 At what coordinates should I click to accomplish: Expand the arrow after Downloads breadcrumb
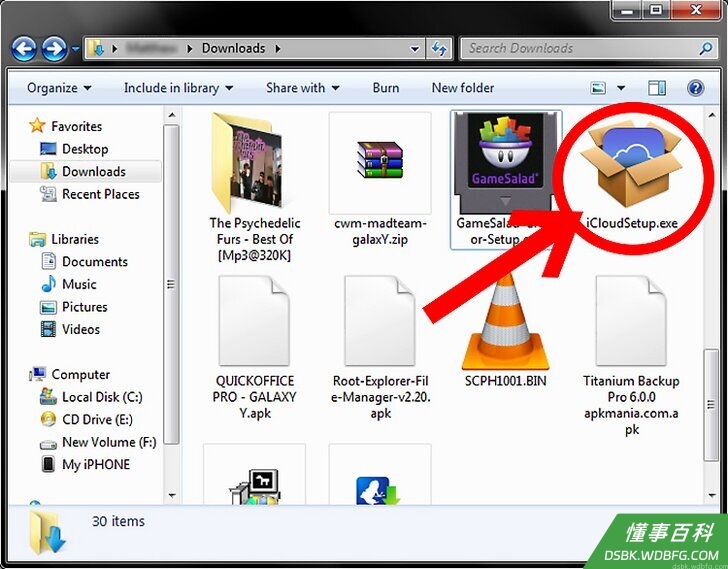[x=278, y=48]
